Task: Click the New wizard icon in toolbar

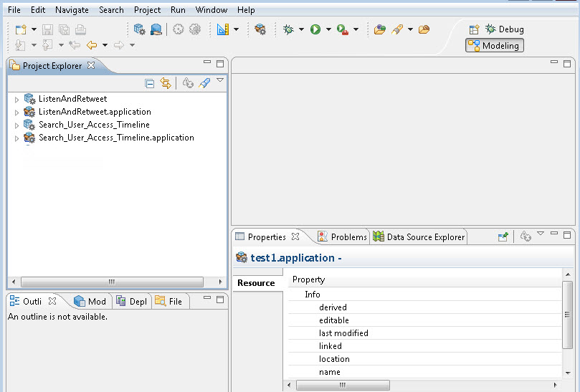Action: 21,29
